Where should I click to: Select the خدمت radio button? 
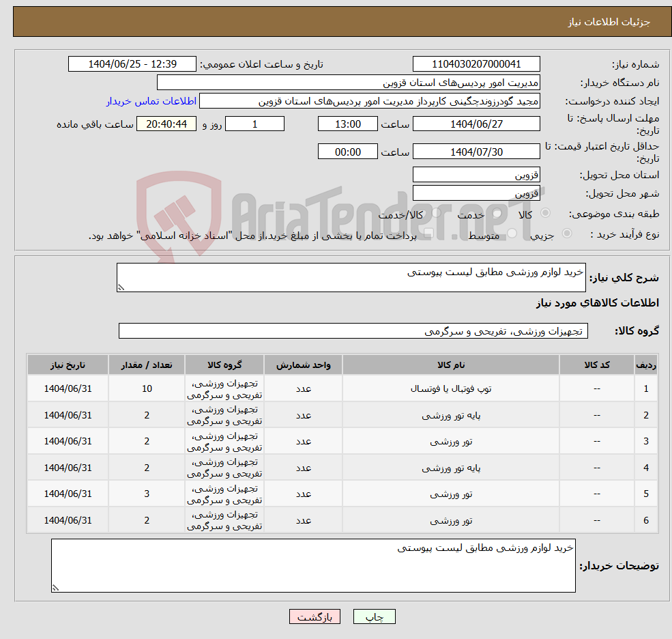pyautogui.click(x=497, y=213)
